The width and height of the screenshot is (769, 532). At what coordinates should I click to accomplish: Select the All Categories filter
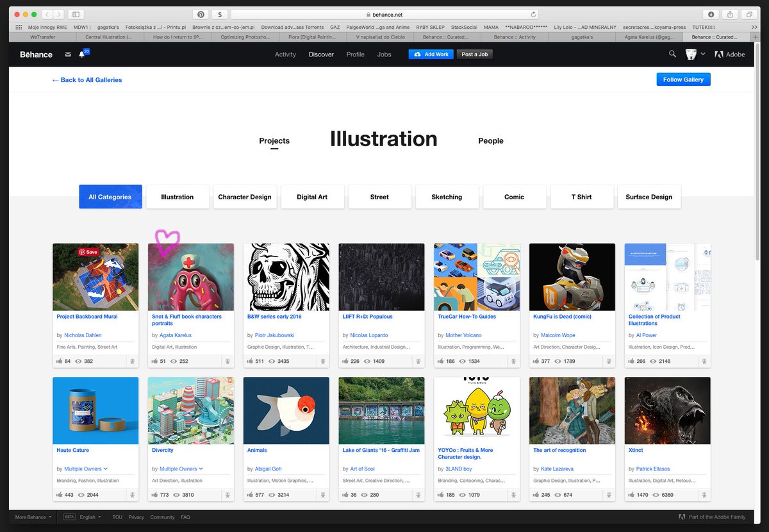pyautogui.click(x=110, y=197)
